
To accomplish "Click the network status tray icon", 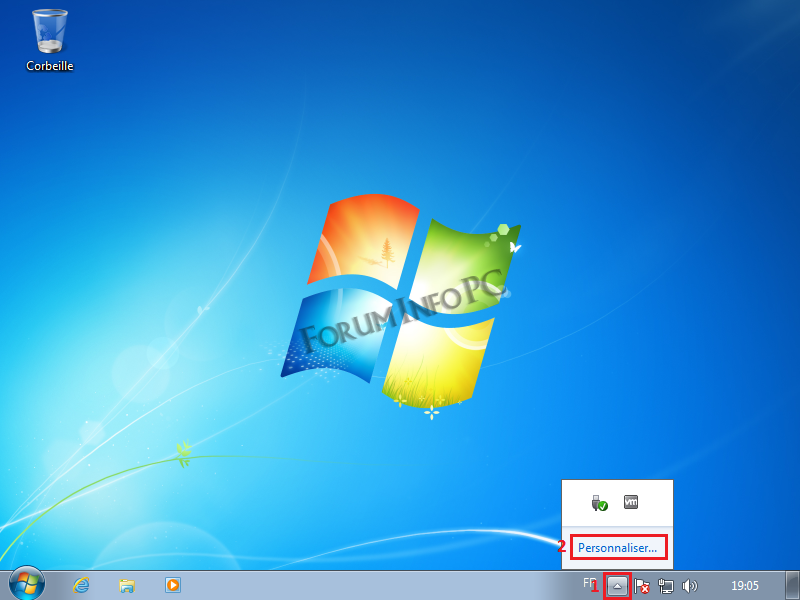I will (666, 586).
